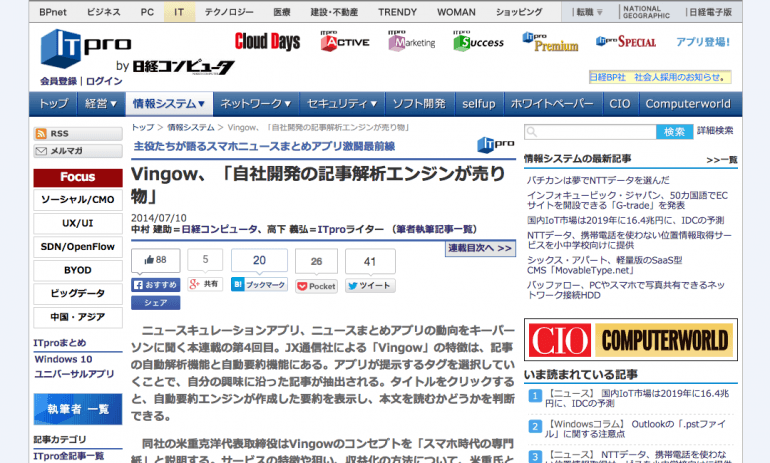Image resolution: width=770 pixels, height=463 pixels.
Task: Open the RSS feed button
Action: click(x=78, y=134)
